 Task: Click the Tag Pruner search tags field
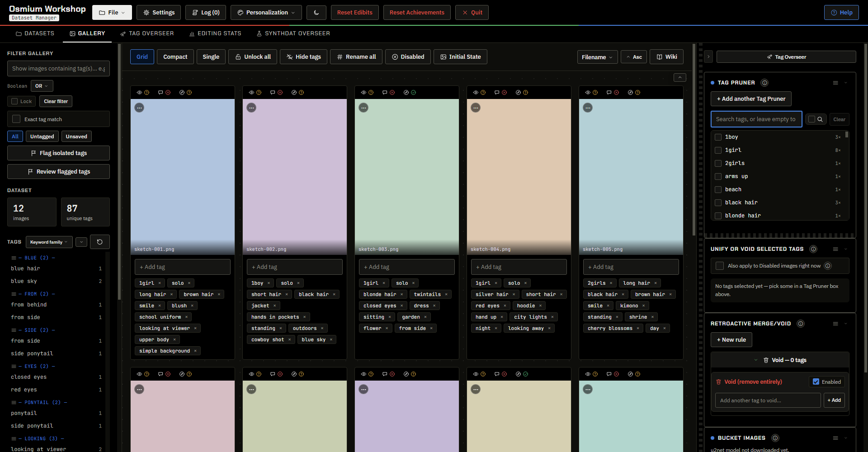756,119
